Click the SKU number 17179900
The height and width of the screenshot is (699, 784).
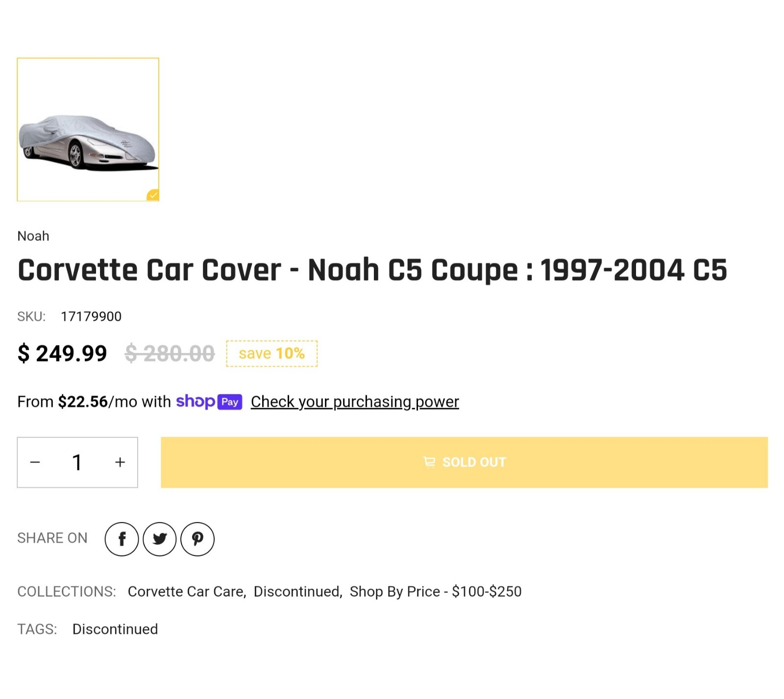tap(91, 316)
